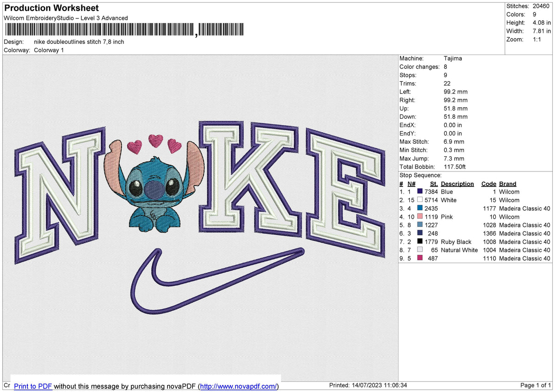Click the 'Up:' value 51.8 mm
555x392 pixels.
click(455, 108)
